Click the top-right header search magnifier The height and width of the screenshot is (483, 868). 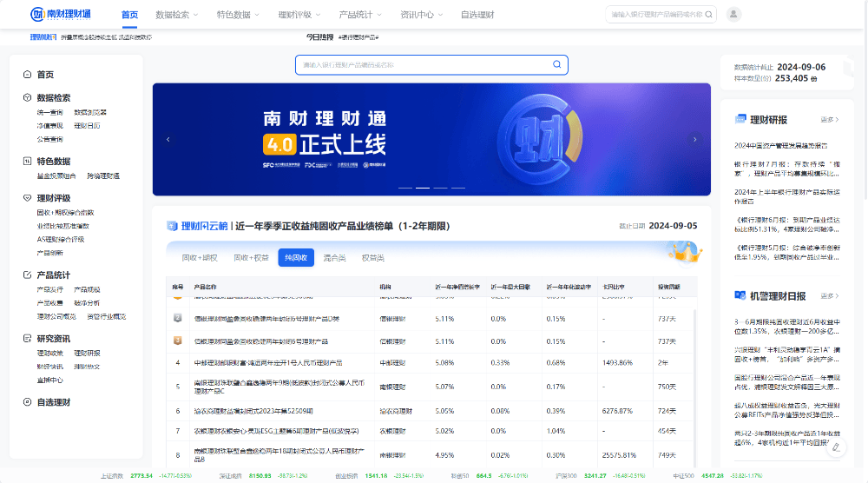709,15
